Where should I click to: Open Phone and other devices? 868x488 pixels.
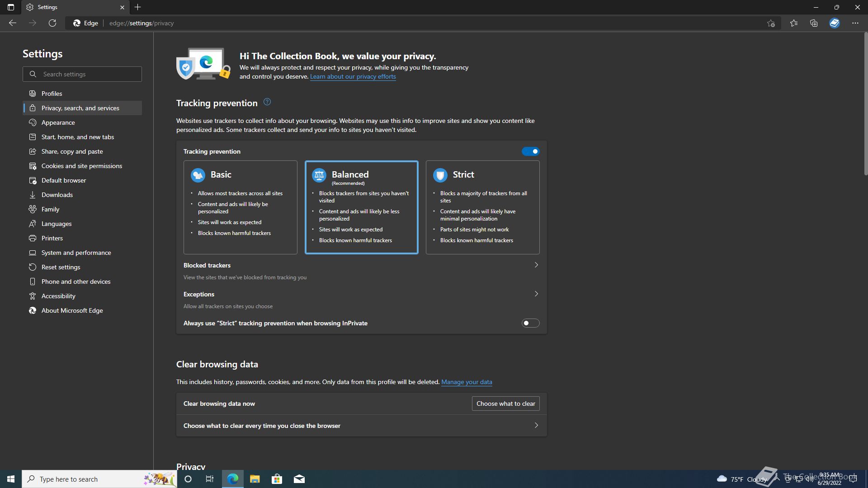(x=82, y=282)
